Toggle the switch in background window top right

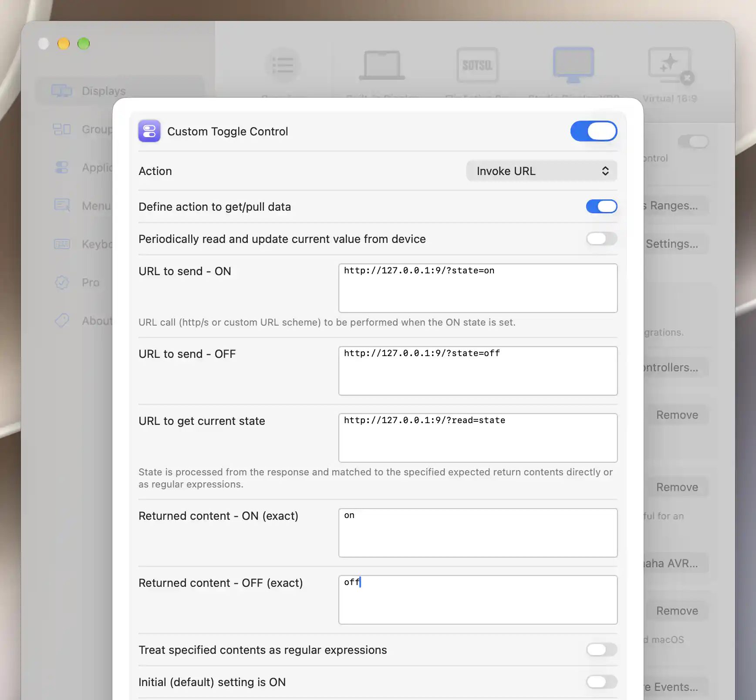pos(693,141)
